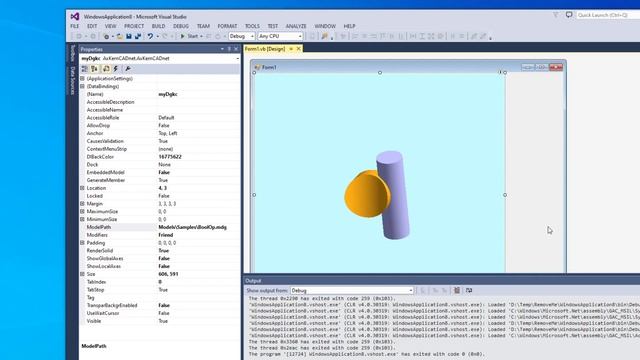Select the Dock property row
The height and width of the screenshot is (360, 640).
pos(160,164)
